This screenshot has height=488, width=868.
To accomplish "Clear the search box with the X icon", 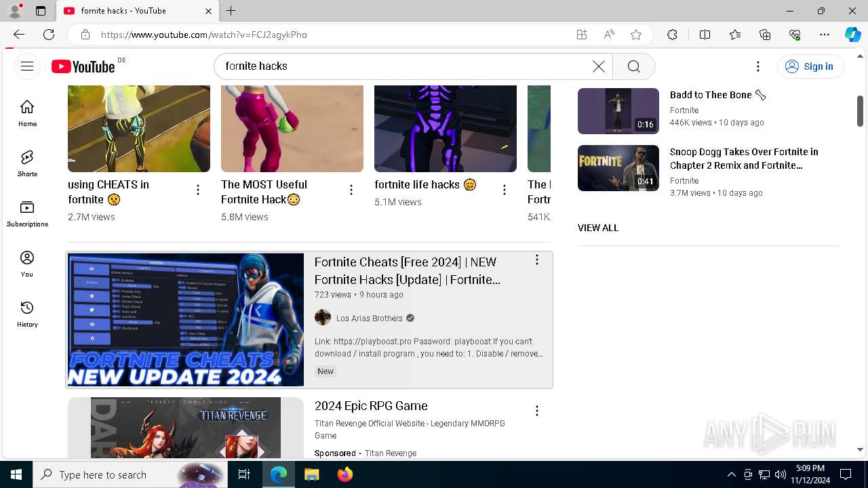I will click(599, 66).
